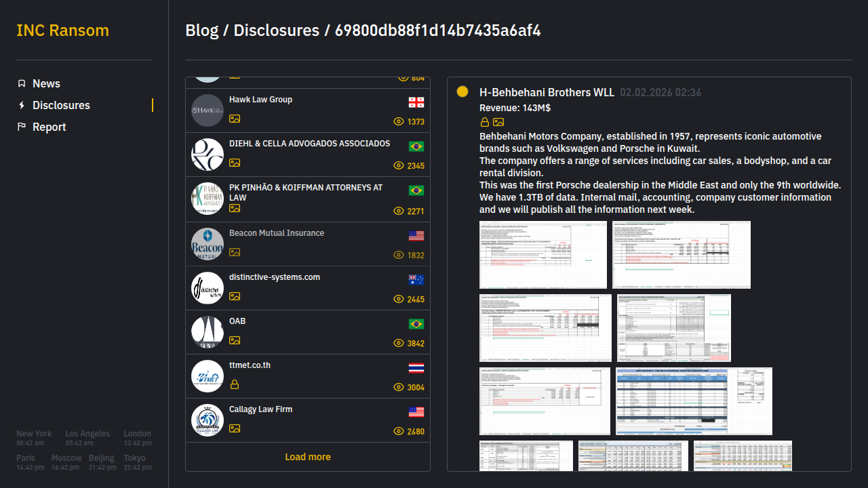Click the bookmark icon beside News
This screenshot has height=488, width=868.
point(22,83)
